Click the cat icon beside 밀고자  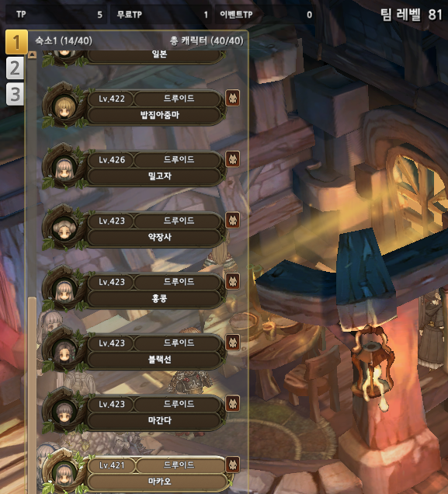(x=233, y=159)
